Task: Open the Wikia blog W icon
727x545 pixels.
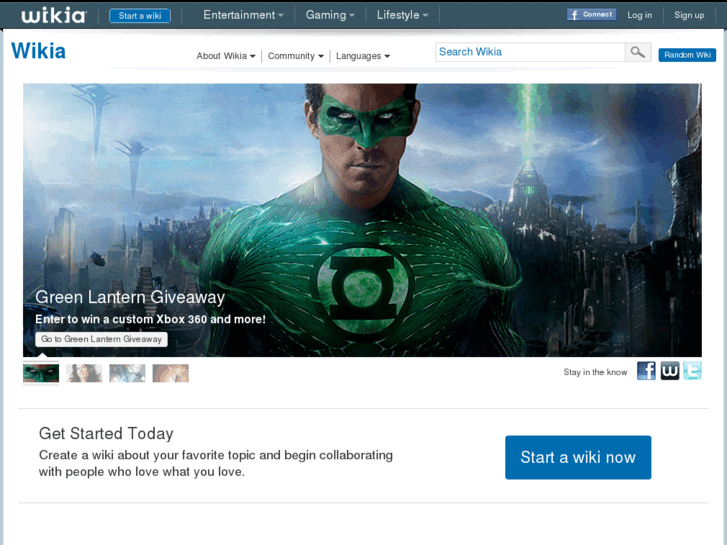Action: [670, 371]
